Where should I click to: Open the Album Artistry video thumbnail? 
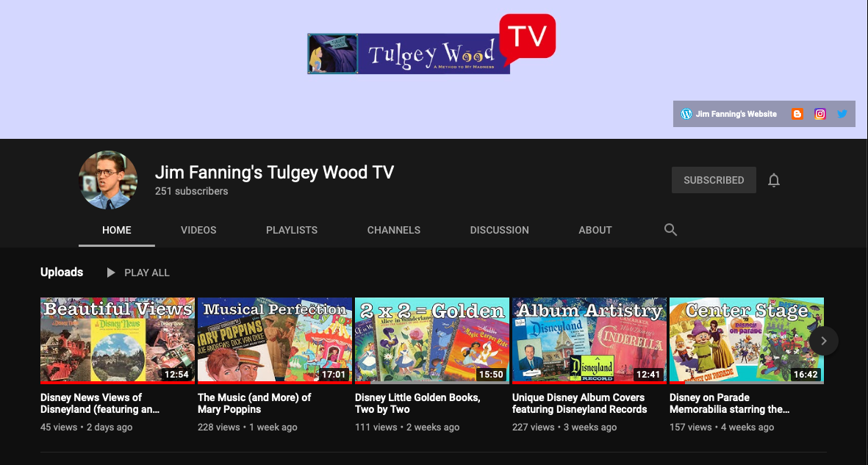589,340
